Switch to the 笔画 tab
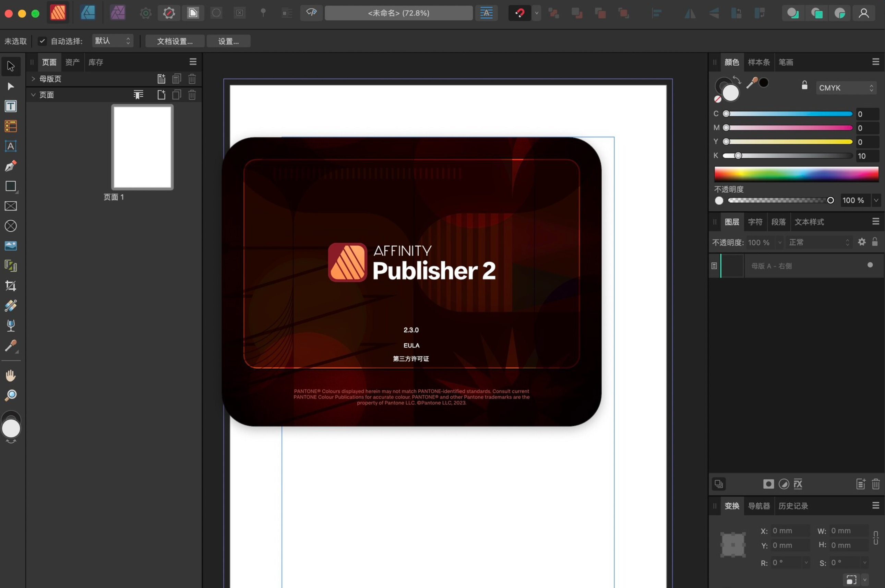Image resolution: width=885 pixels, height=588 pixels. point(786,62)
